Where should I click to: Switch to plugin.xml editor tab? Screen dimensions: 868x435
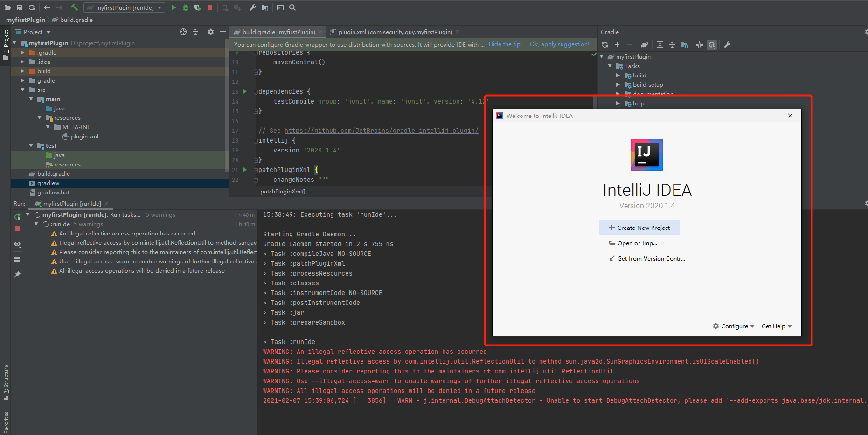point(395,32)
